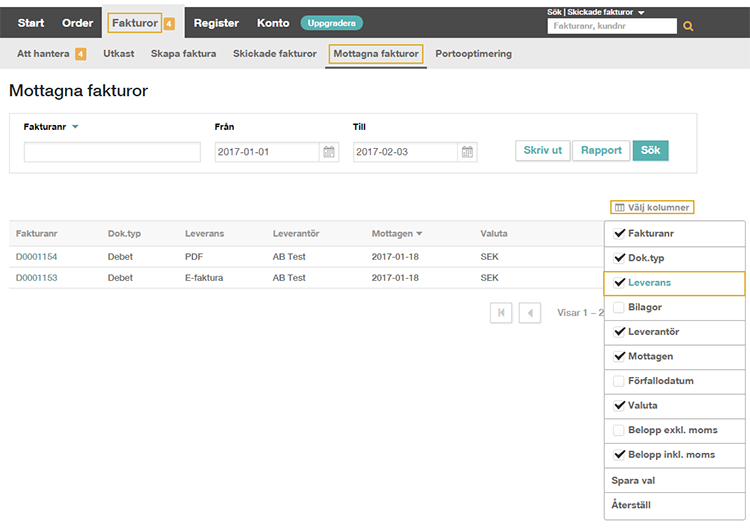Click the teal Sök button
Screen dimensions: 750x528
651,150
